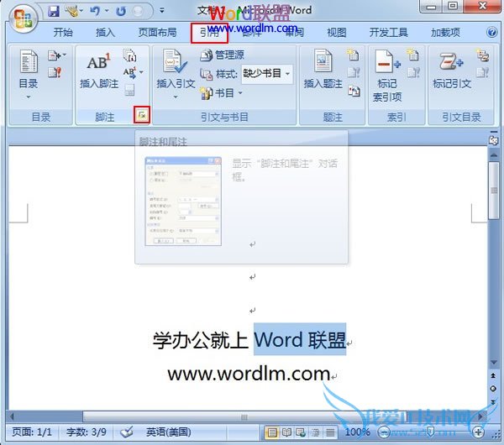Viewport: 504px width, 445px height.
Task: Click the 100% zoom level
Action: (357, 432)
